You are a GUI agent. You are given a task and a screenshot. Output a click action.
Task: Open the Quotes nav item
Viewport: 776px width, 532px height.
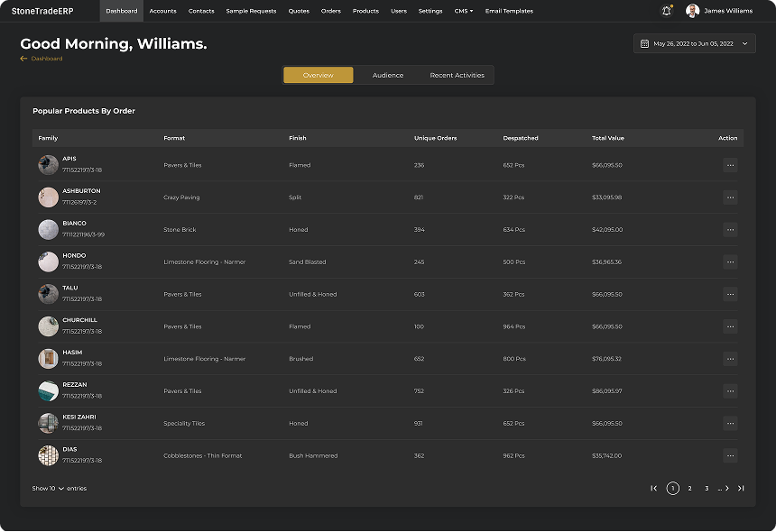(x=299, y=11)
